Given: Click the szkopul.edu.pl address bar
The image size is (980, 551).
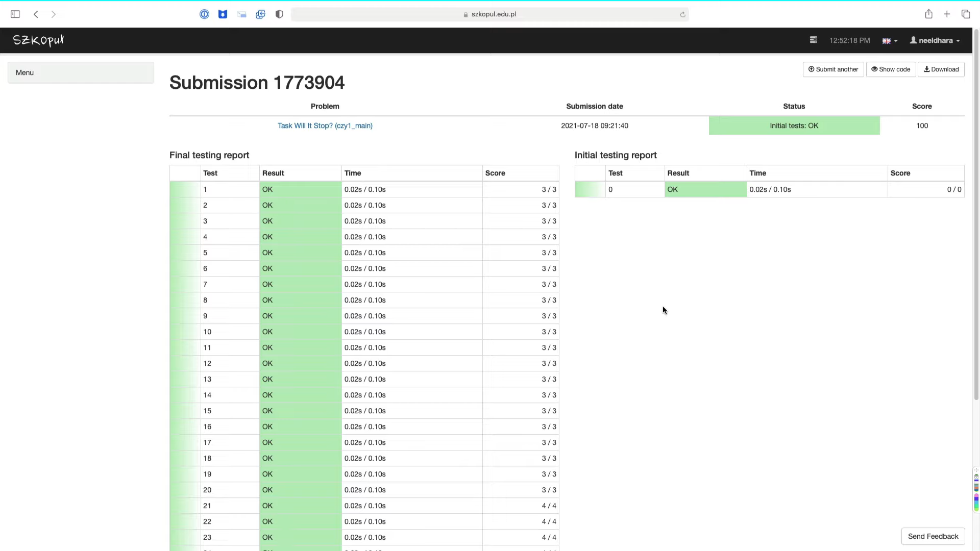Looking at the screenshot, I should tap(490, 14).
